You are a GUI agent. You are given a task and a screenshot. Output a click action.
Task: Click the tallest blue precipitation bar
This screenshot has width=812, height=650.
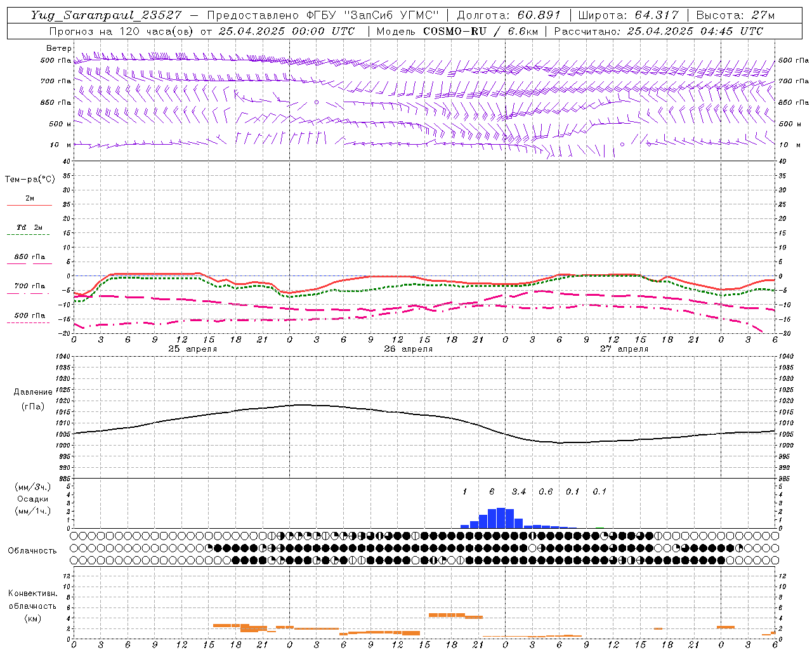point(501,518)
